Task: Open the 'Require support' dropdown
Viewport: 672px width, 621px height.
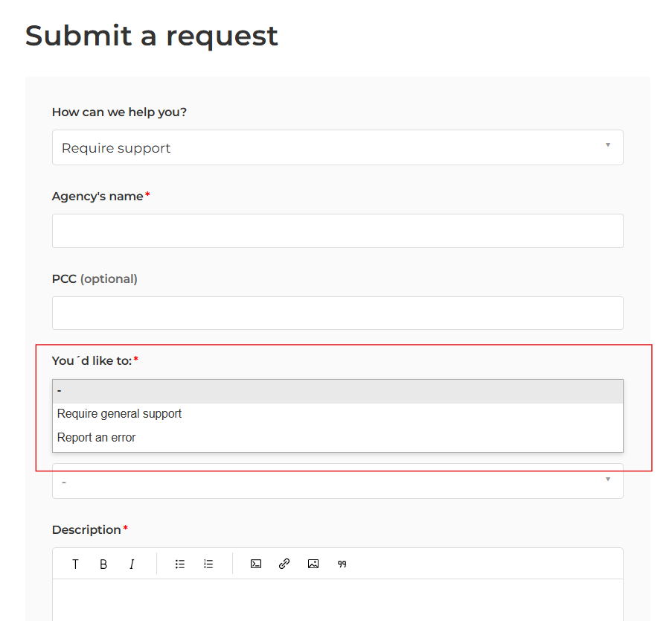Action: 337,147
